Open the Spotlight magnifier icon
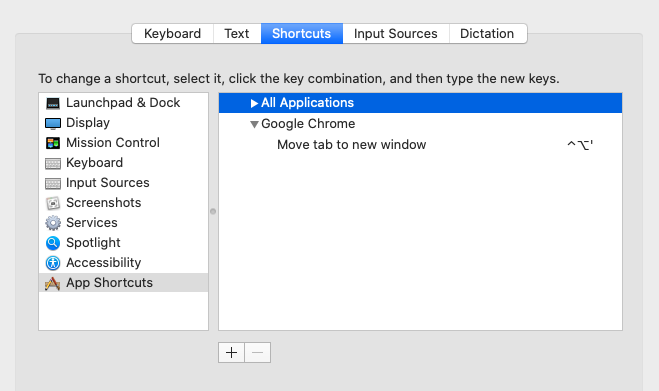The image size is (659, 391). pos(53,243)
